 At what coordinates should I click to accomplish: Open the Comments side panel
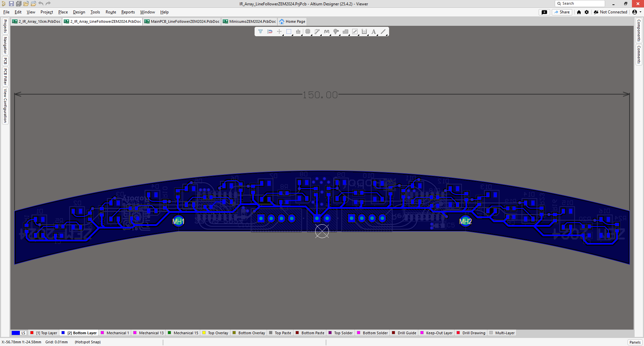(639, 55)
